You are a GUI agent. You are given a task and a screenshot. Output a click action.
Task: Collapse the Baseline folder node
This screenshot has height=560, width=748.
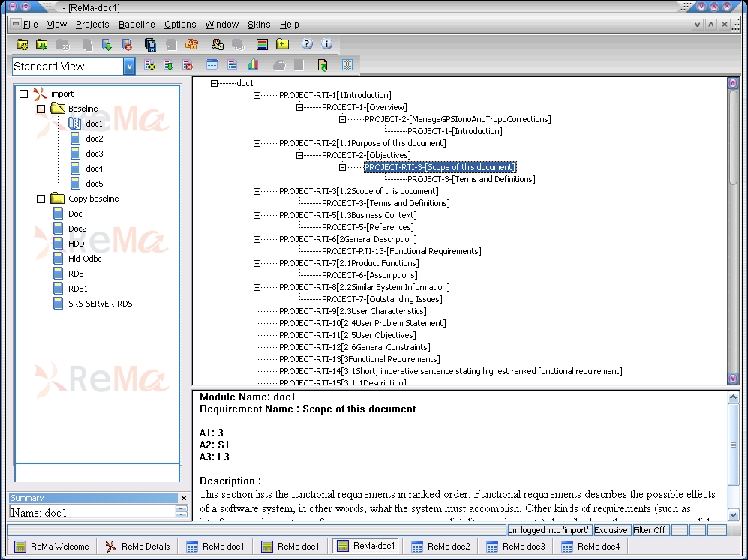41,109
